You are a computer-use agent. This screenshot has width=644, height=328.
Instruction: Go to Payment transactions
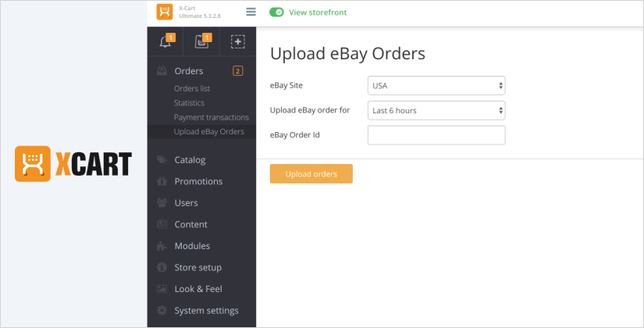pyautogui.click(x=211, y=117)
